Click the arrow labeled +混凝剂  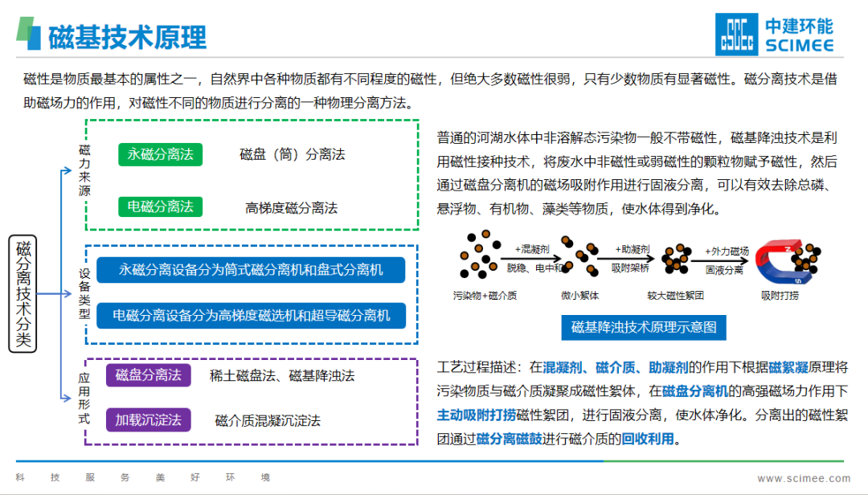531,259
